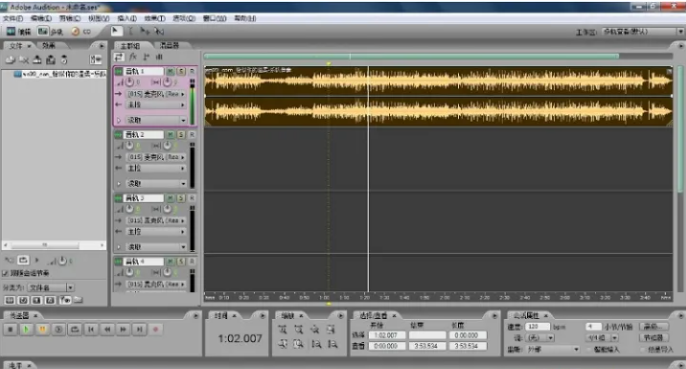This screenshot has height=369, width=686.
Task: Mute track 音轨 1
Action: 170,71
